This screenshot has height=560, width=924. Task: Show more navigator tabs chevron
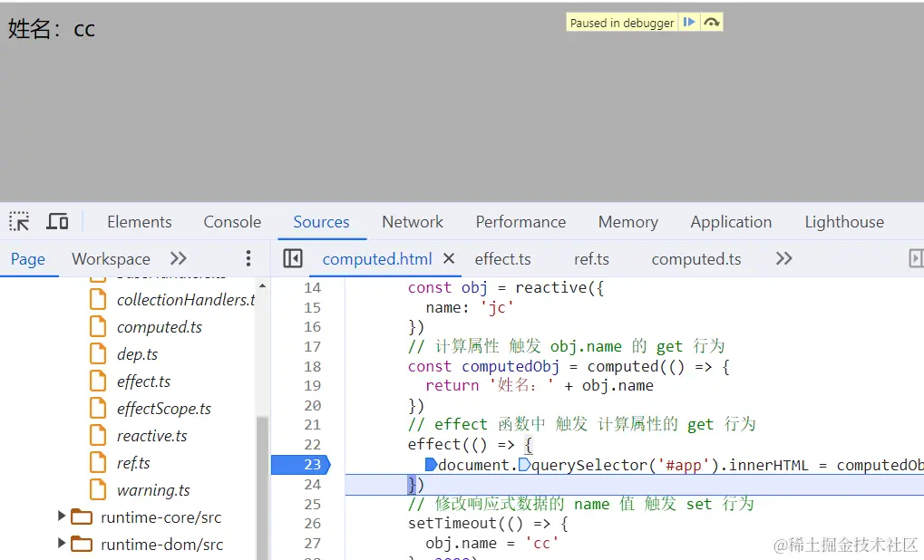tap(178, 258)
